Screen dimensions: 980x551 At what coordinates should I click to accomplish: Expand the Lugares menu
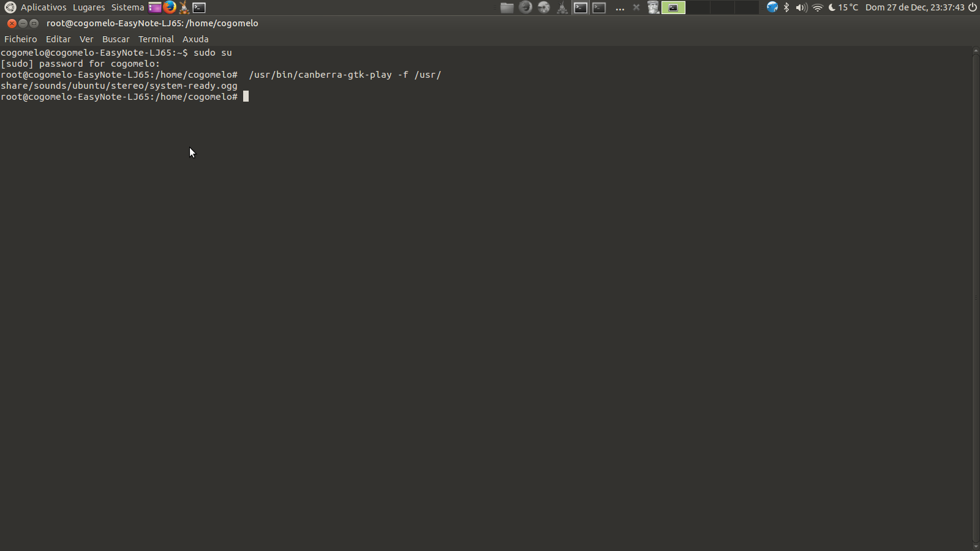click(89, 7)
